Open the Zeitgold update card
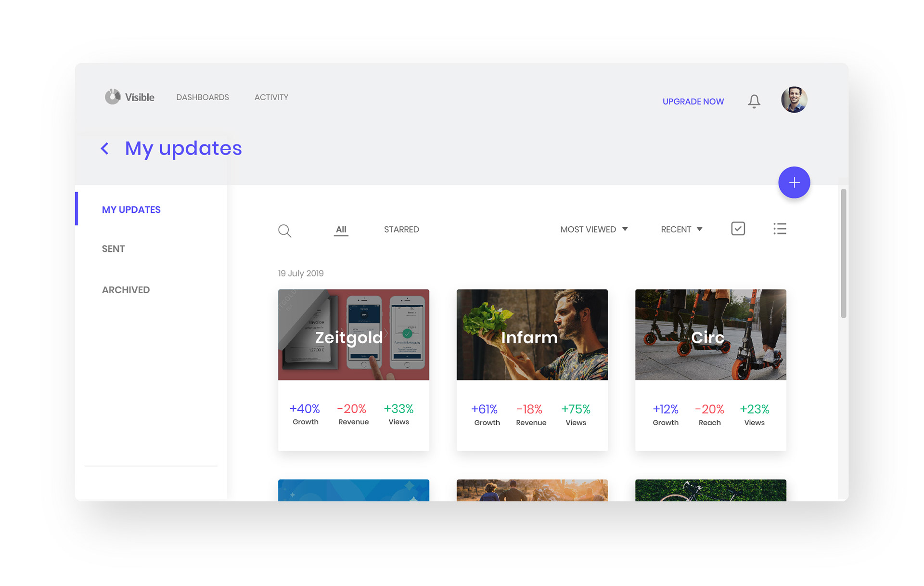The height and width of the screenshot is (586, 924). 353,369
